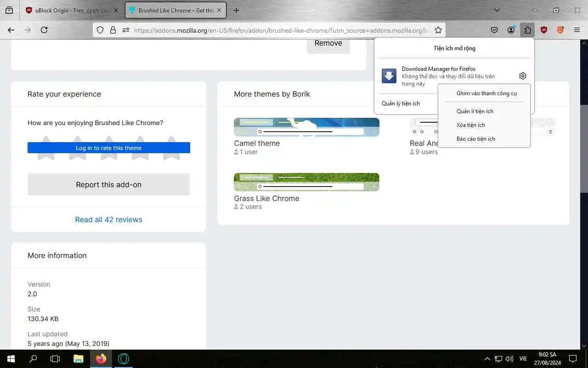Click Download Manager for Firefox extension icon

pyautogui.click(x=389, y=76)
